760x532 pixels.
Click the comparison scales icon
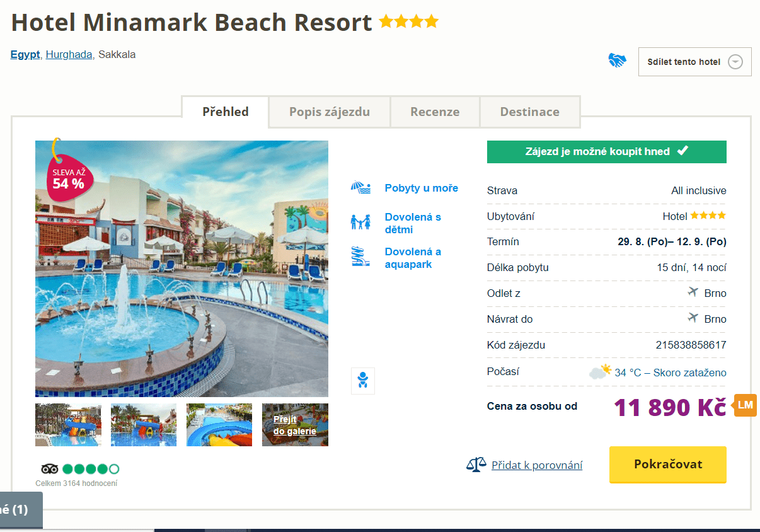(x=476, y=465)
